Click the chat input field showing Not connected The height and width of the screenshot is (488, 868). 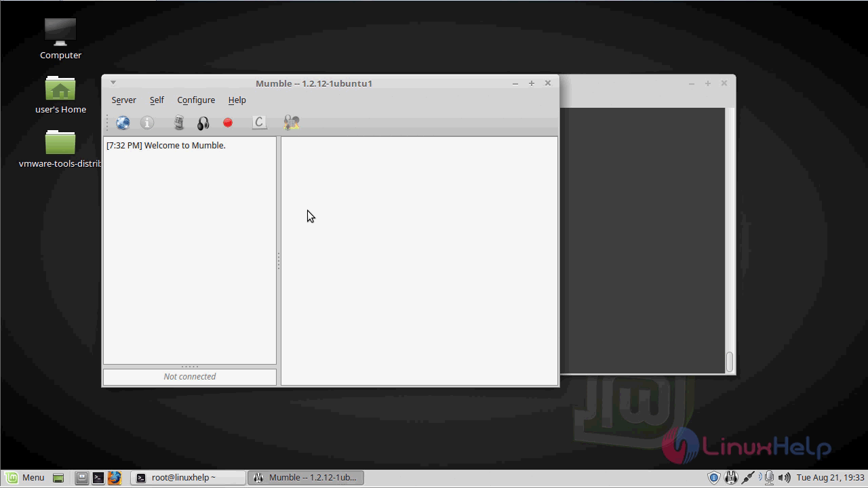pos(190,377)
